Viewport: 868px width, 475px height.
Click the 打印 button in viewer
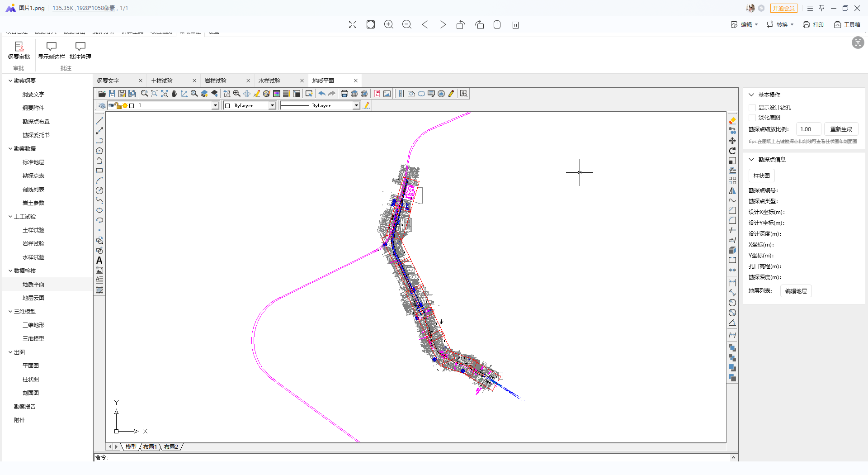[813, 25]
